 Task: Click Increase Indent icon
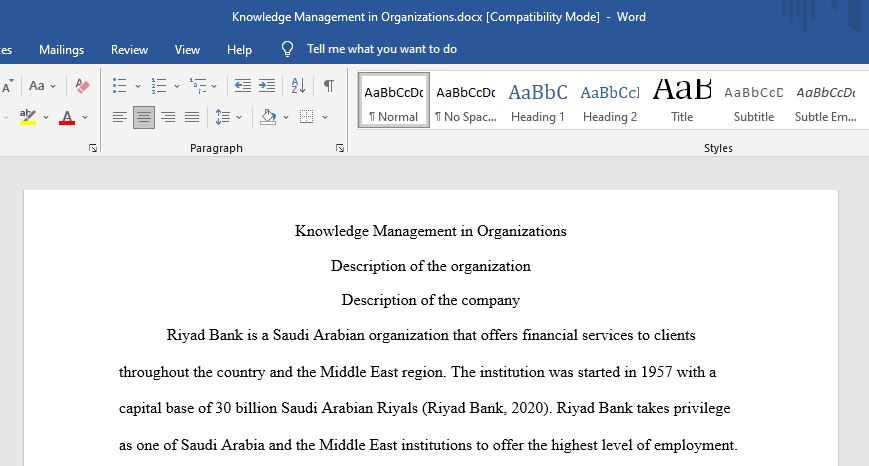pyautogui.click(x=267, y=86)
